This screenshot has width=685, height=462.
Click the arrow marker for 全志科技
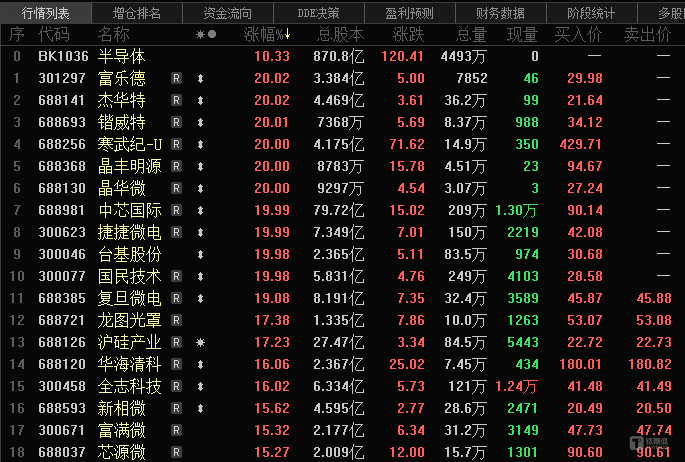click(x=201, y=386)
